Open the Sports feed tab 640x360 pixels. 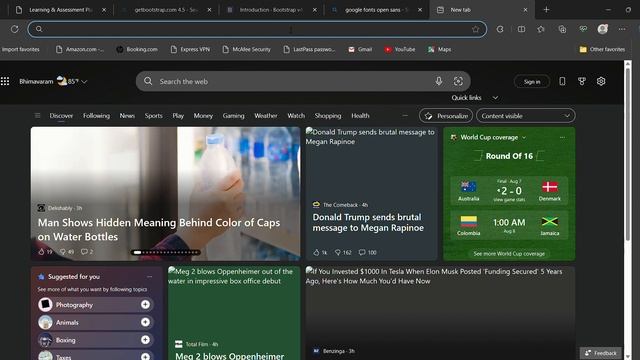(153, 116)
